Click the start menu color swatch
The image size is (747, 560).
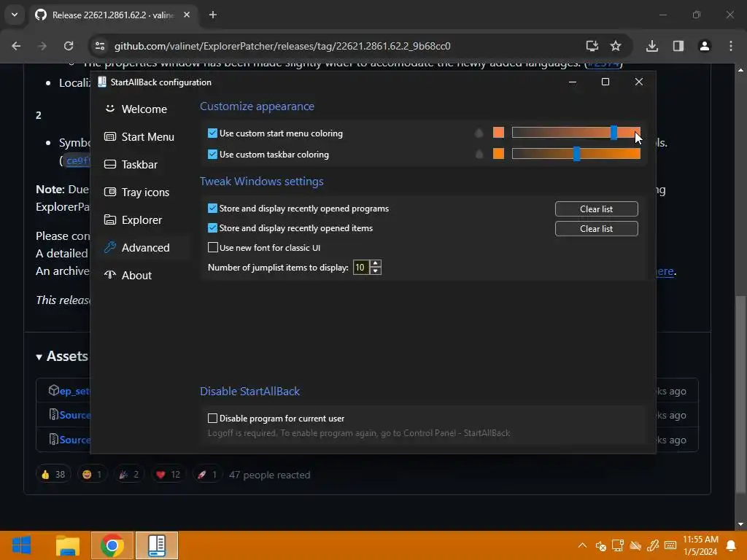click(x=498, y=133)
